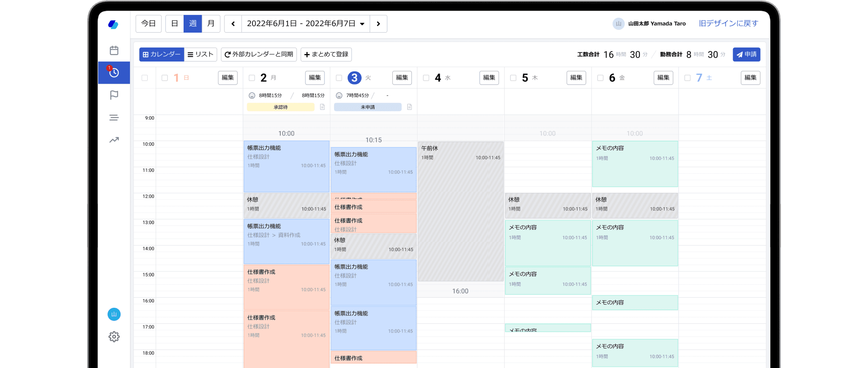Viewport: 868px width, 368px height.
Task: Switch to the リスト view tab
Action: [x=200, y=54]
